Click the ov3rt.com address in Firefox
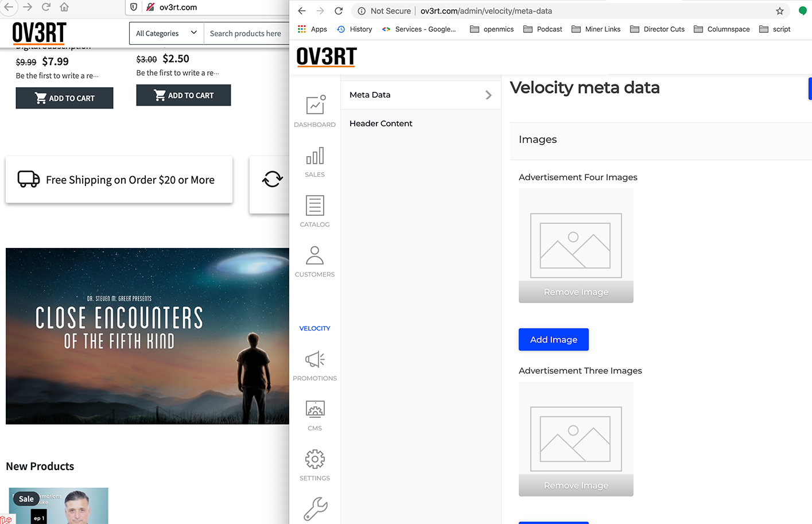This screenshot has width=812, height=524. (178, 7)
